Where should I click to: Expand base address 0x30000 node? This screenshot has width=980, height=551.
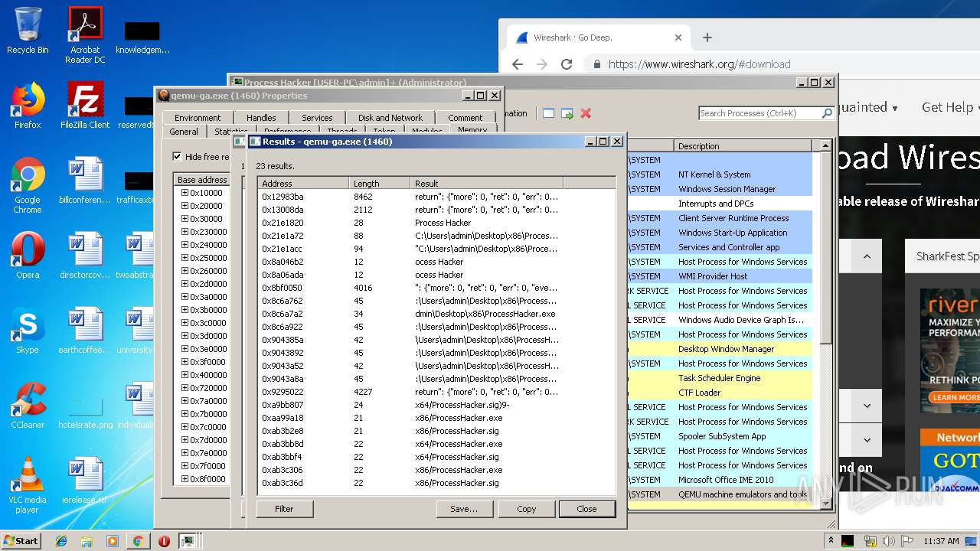[x=185, y=219]
